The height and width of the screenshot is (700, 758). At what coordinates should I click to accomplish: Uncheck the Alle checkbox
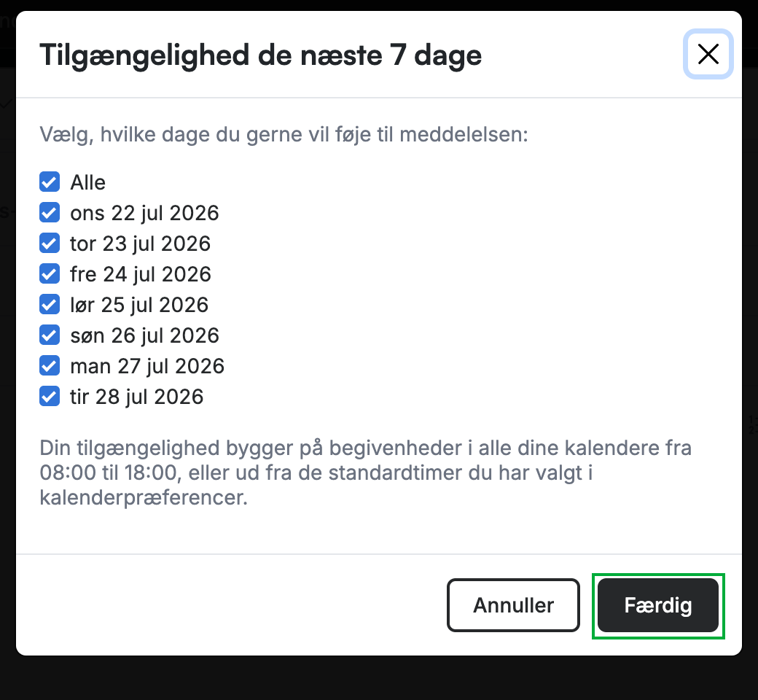(x=50, y=182)
